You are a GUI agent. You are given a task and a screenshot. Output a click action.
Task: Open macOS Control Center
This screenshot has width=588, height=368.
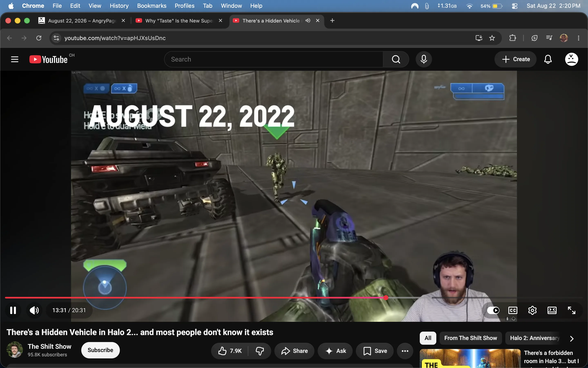[515, 6]
